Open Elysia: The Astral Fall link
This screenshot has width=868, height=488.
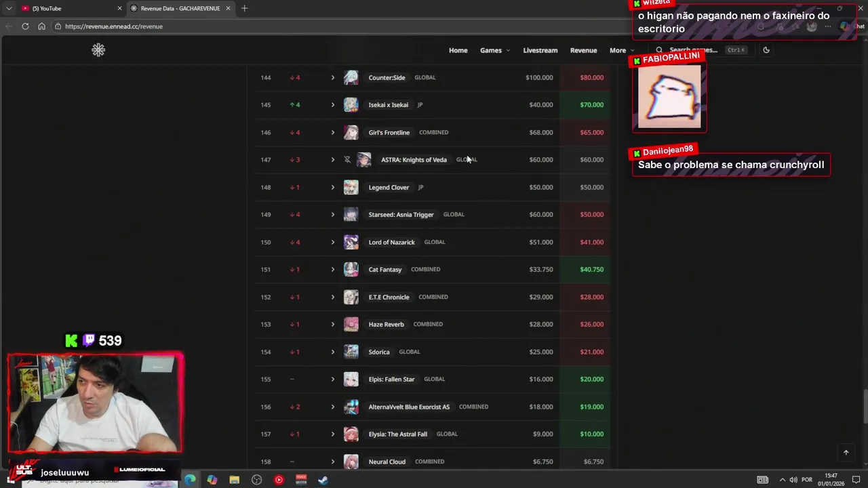point(398,434)
